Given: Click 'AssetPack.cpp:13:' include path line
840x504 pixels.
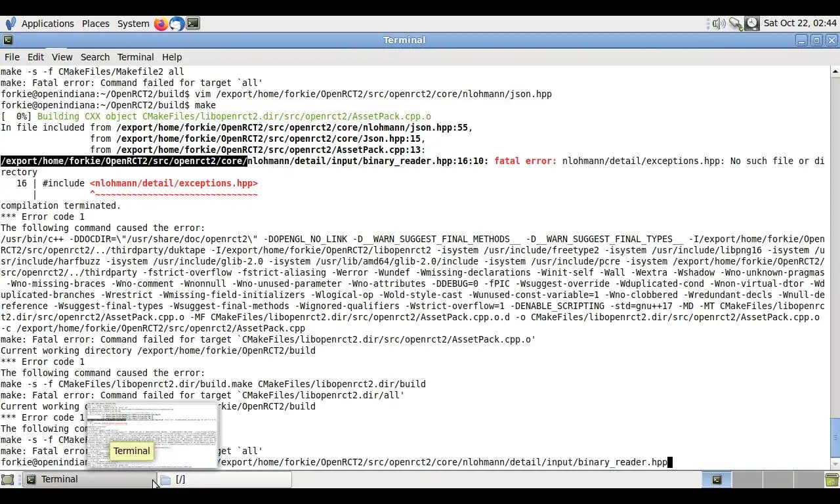Looking at the screenshot, I should 258,150.
